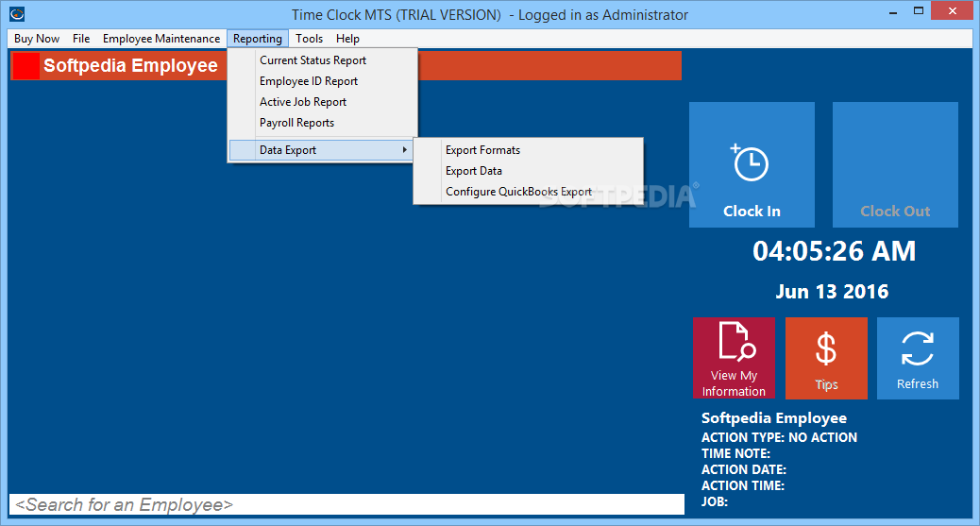Click the Refresh arrows icon
This screenshot has height=526, width=980.
(x=918, y=358)
